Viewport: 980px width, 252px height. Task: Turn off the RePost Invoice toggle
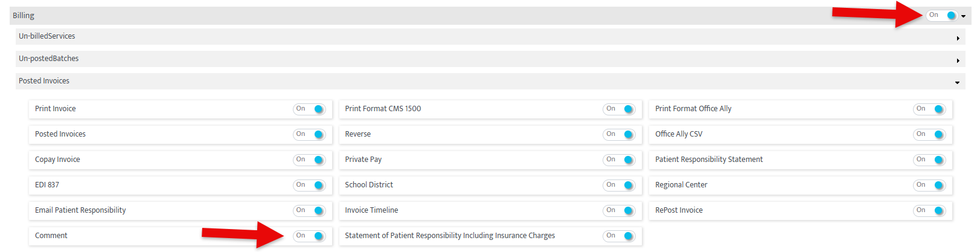pos(930,211)
